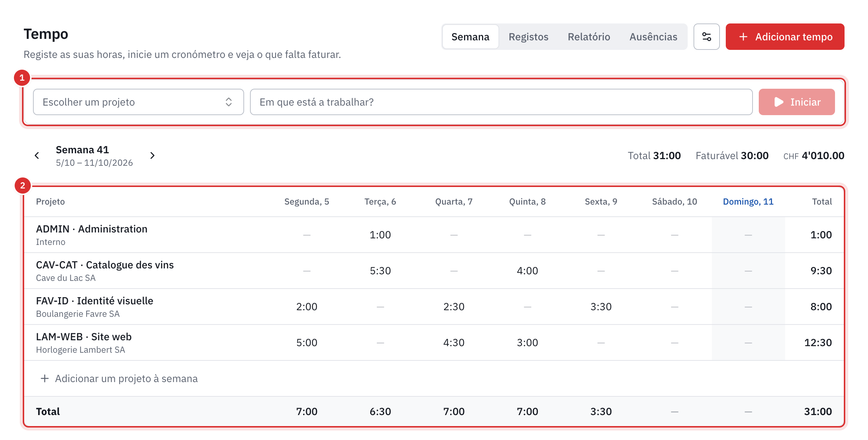868x440 pixels.
Task: Click Adicionar um projeto à semana
Action: click(119, 378)
